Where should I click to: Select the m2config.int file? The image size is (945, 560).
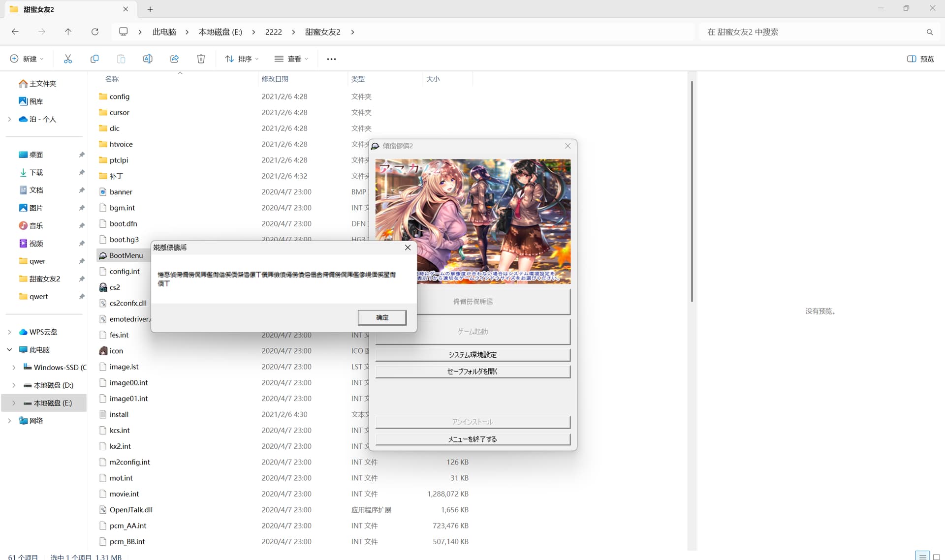click(x=125, y=462)
